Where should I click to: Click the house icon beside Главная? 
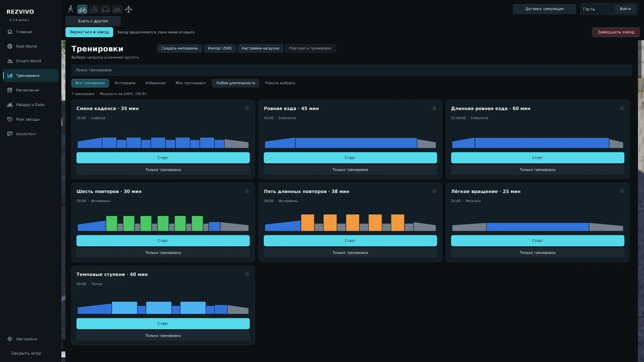(x=10, y=32)
